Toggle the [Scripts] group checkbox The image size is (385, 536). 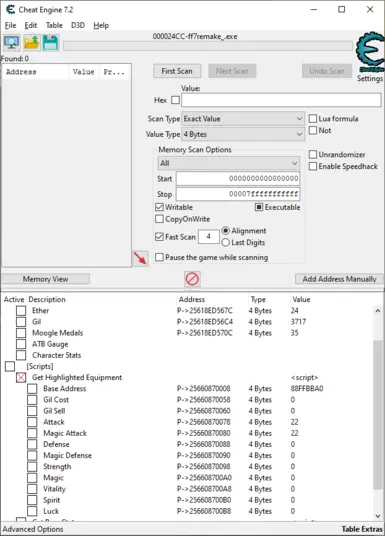tap(10, 366)
